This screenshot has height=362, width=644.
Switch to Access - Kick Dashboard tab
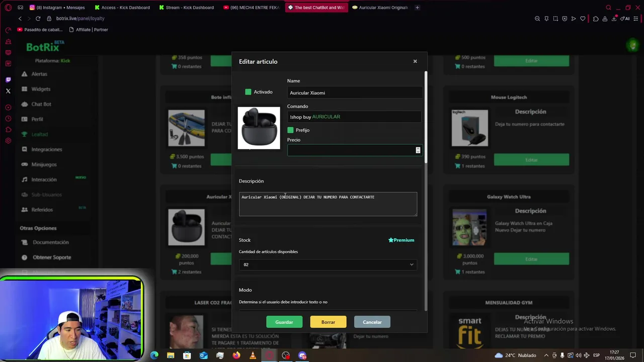pos(122,8)
